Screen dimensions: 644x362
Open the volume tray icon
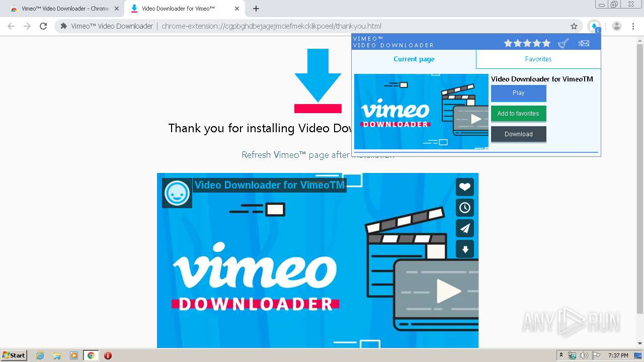[584, 355]
